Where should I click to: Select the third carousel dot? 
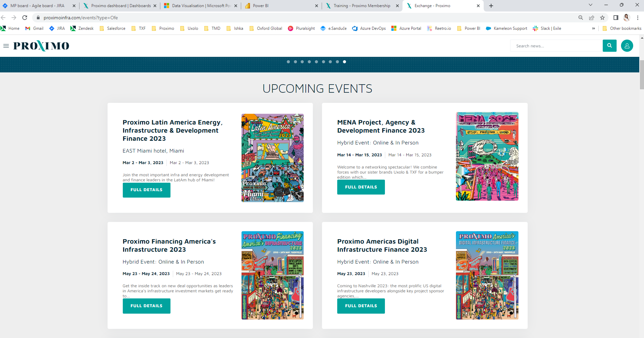302,62
